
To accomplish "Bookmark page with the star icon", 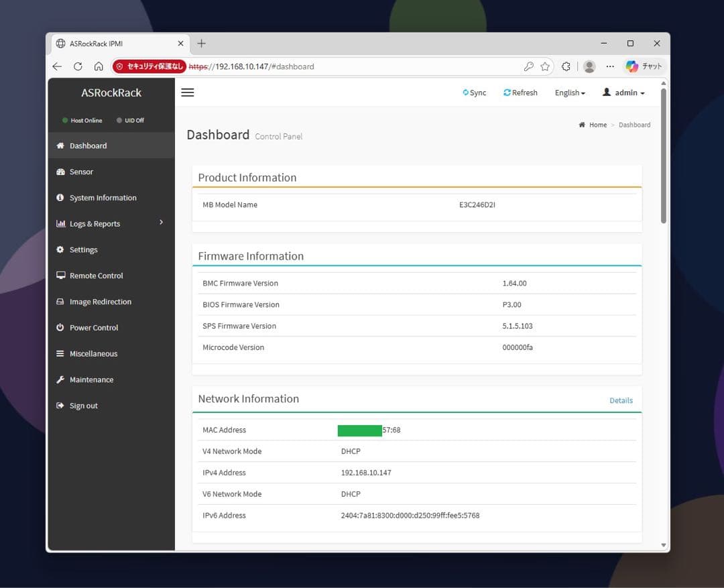I will coord(545,66).
